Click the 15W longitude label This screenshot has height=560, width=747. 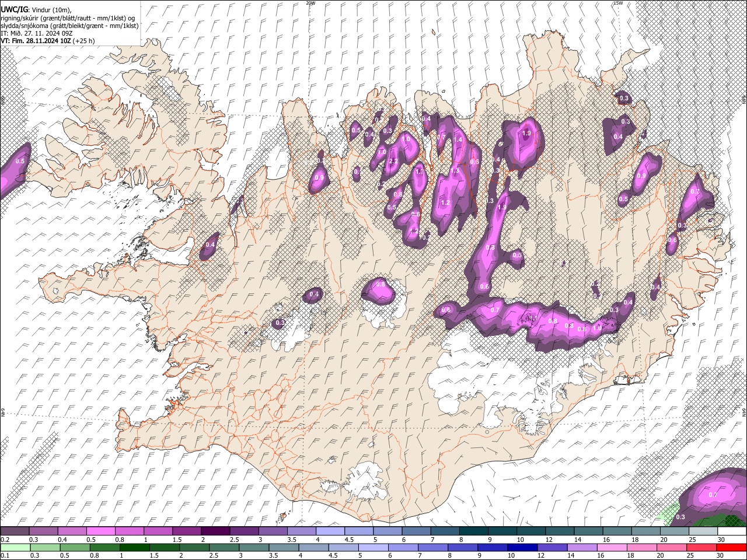click(618, 3)
